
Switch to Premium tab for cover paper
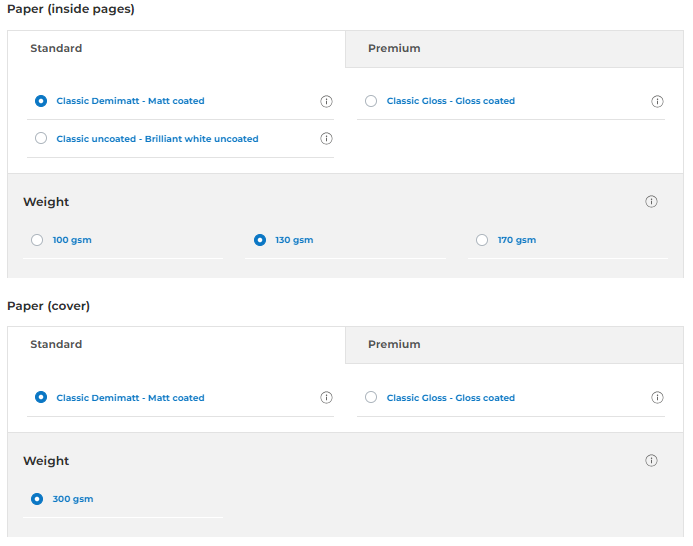(x=394, y=345)
